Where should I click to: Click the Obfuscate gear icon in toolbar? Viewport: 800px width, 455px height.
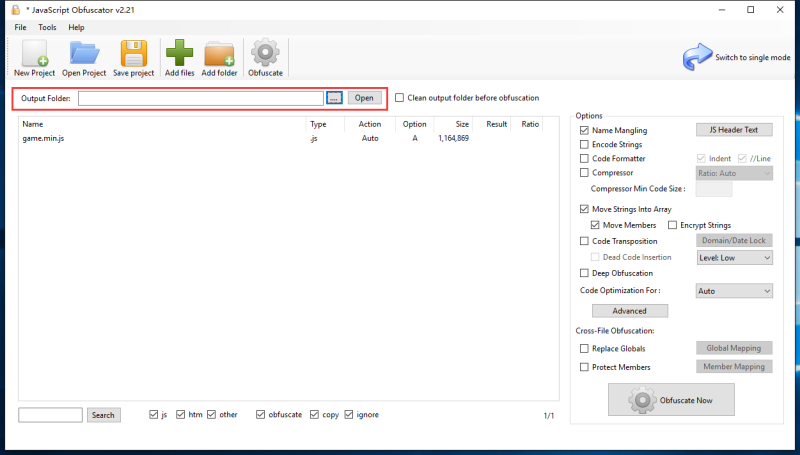(x=265, y=54)
